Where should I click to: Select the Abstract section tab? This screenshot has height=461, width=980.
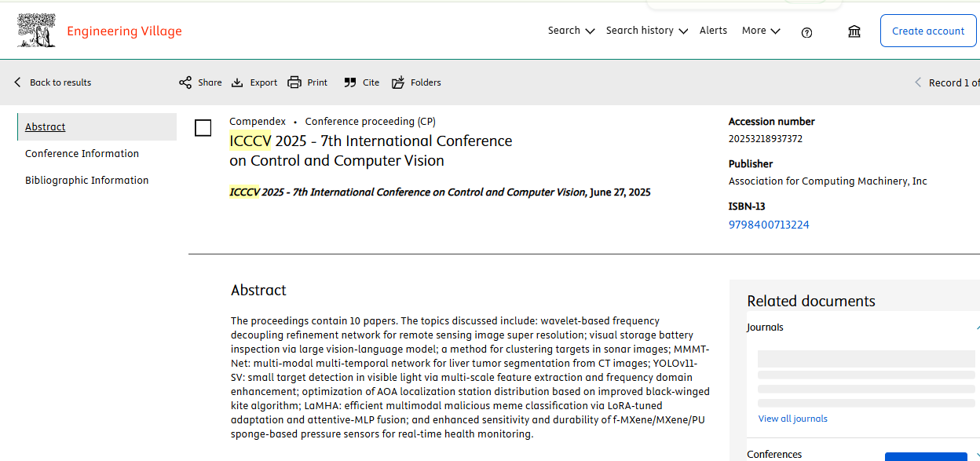[97, 126]
